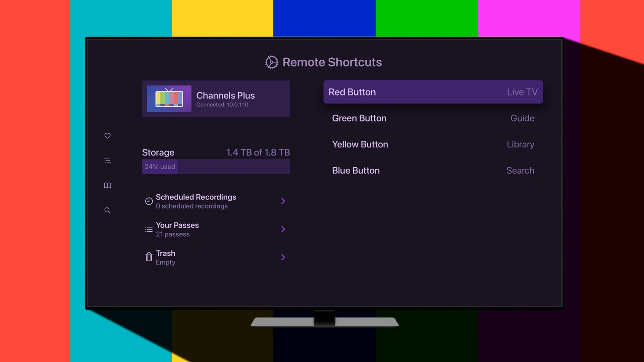This screenshot has width=644, height=362.
Task: Select the heart Favorites icon in sidebar
Action: (107, 136)
